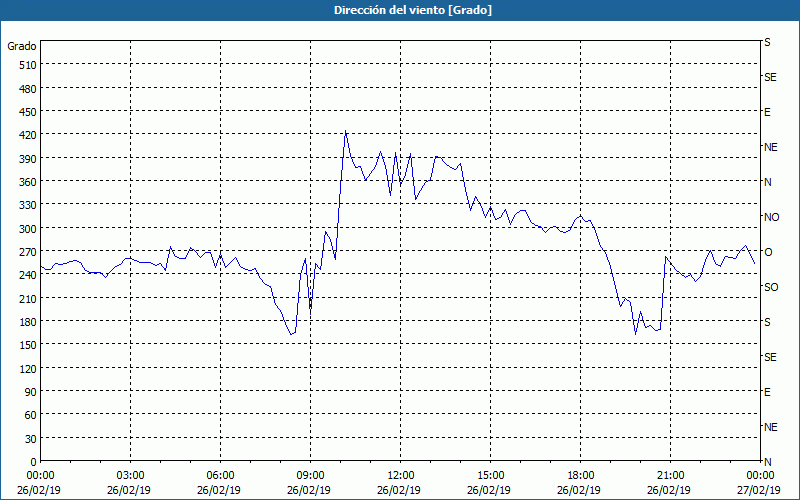Click the 480 y-axis value
Viewport: 800px width, 500px height.
(29, 89)
